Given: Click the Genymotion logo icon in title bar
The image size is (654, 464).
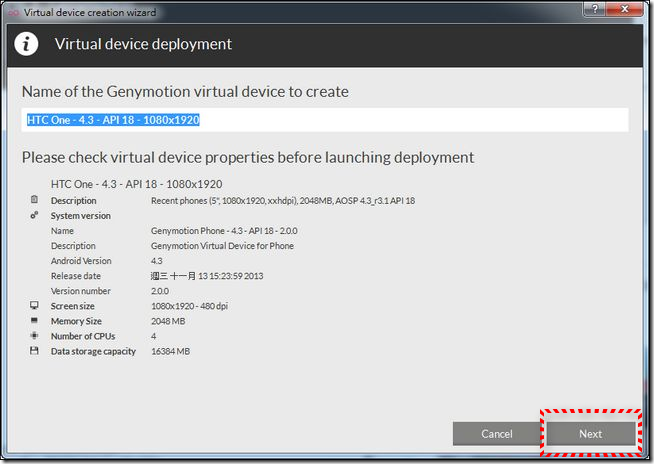Looking at the screenshot, I should (x=14, y=13).
